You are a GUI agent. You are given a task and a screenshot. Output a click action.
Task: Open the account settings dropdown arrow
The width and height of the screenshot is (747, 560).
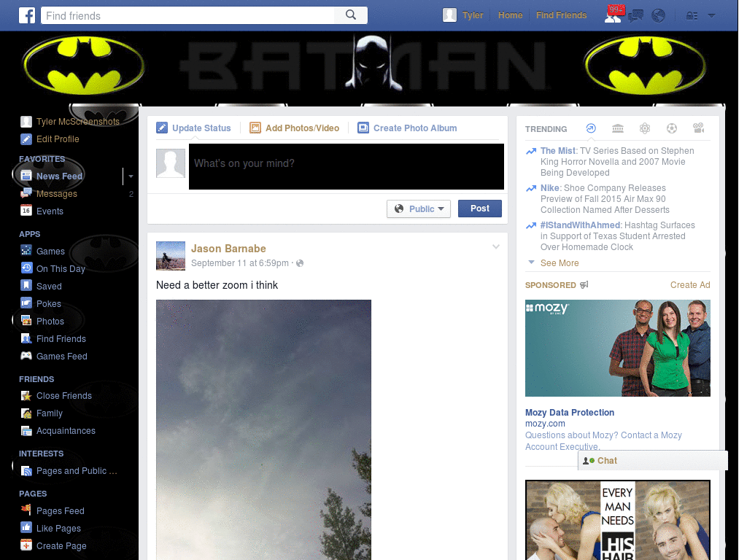pos(711,15)
